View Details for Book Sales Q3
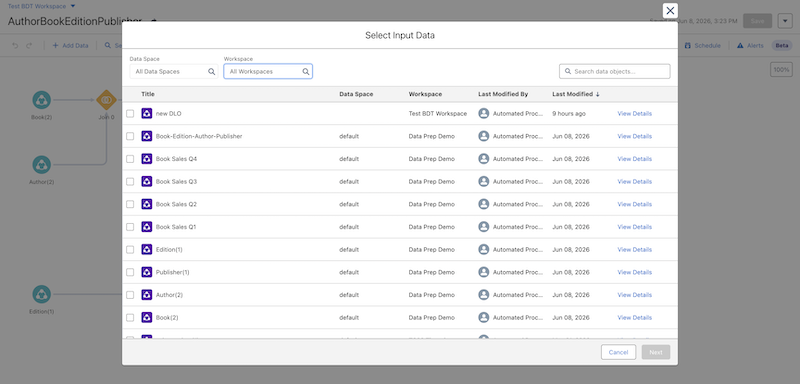This screenshot has width=800, height=384. (635, 182)
